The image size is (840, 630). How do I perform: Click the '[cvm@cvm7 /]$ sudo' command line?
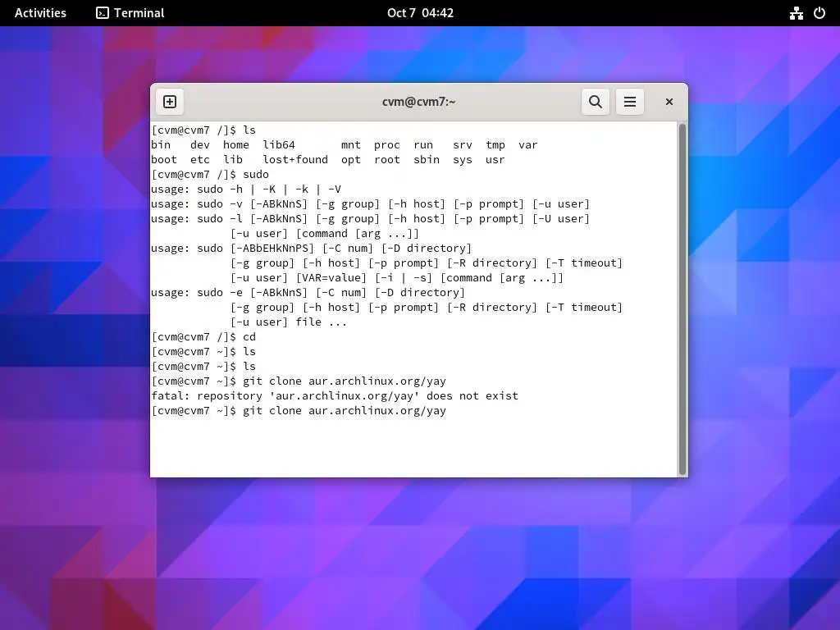(x=211, y=175)
